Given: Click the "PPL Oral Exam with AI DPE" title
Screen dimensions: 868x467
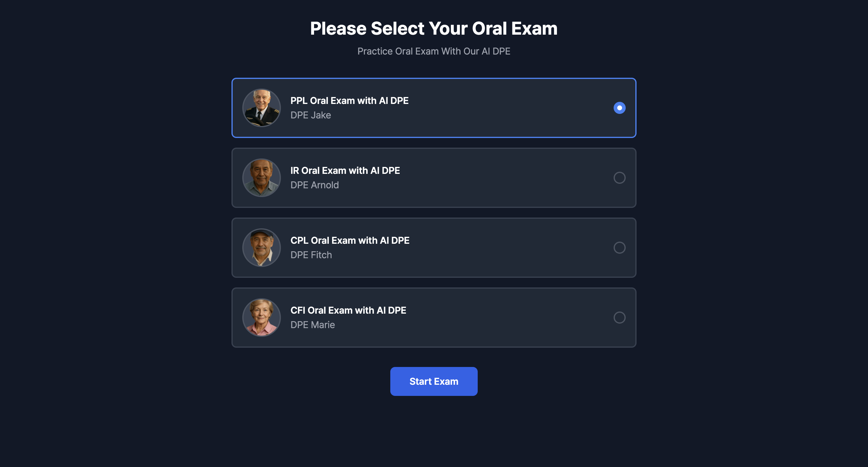Looking at the screenshot, I should coord(349,101).
